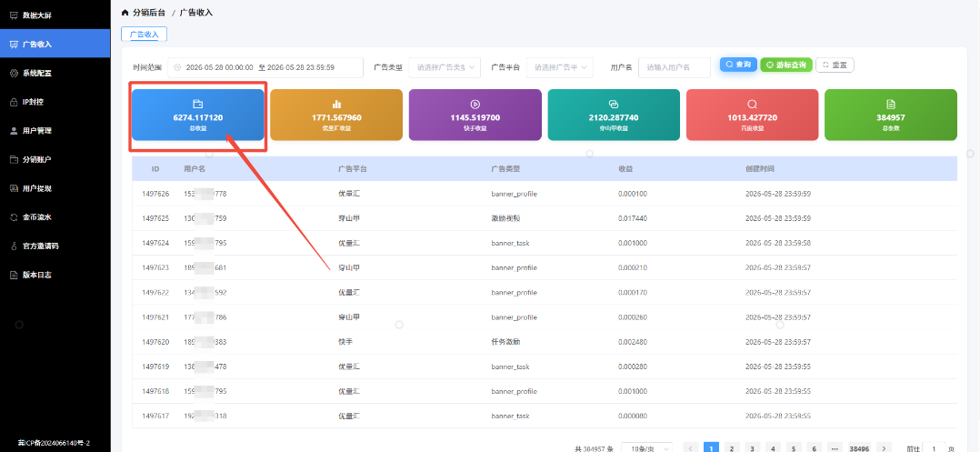Click the wallet icon on 总收益 card
This screenshot has height=452, width=980.
point(197,105)
